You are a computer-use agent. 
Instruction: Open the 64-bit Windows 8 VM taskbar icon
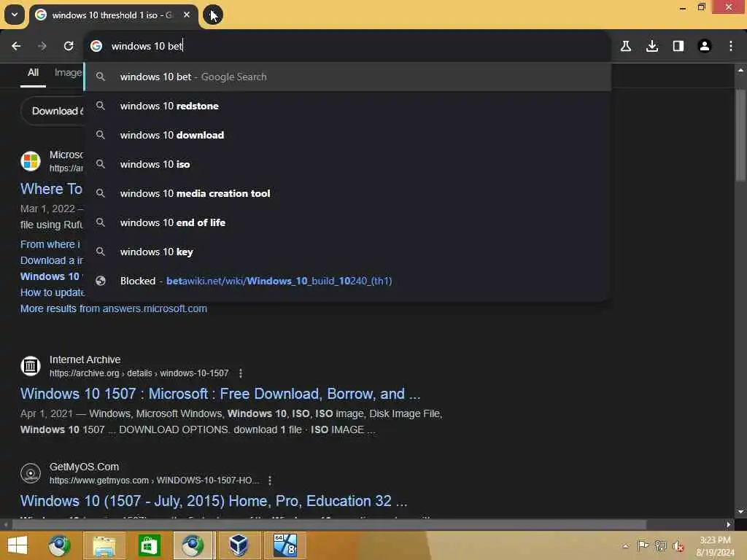(x=285, y=545)
